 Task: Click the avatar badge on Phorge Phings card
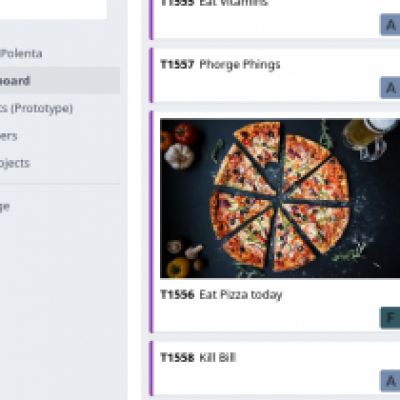click(390, 88)
